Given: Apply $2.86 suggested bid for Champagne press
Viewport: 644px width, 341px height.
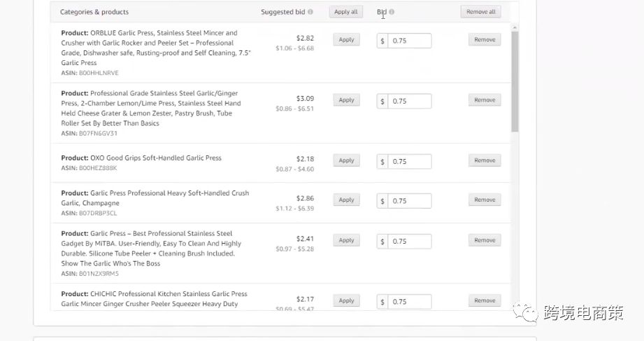Looking at the screenshot, I should pos(346,200).
